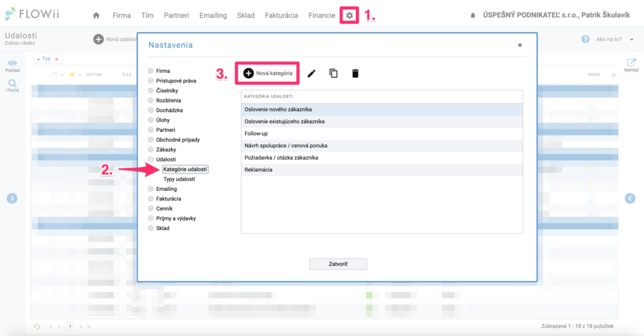Select the Follow-up category row
The width and height of the screenshot is (644, 336).
382,134
